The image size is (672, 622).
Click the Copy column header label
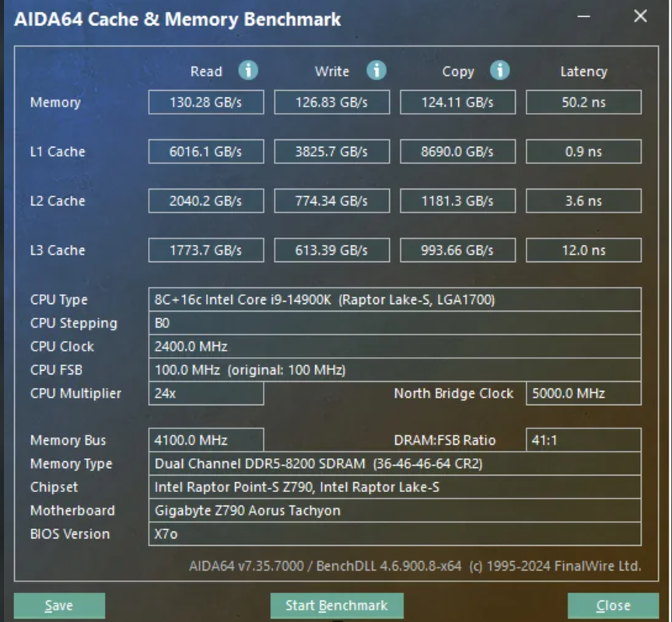[458, 72]
